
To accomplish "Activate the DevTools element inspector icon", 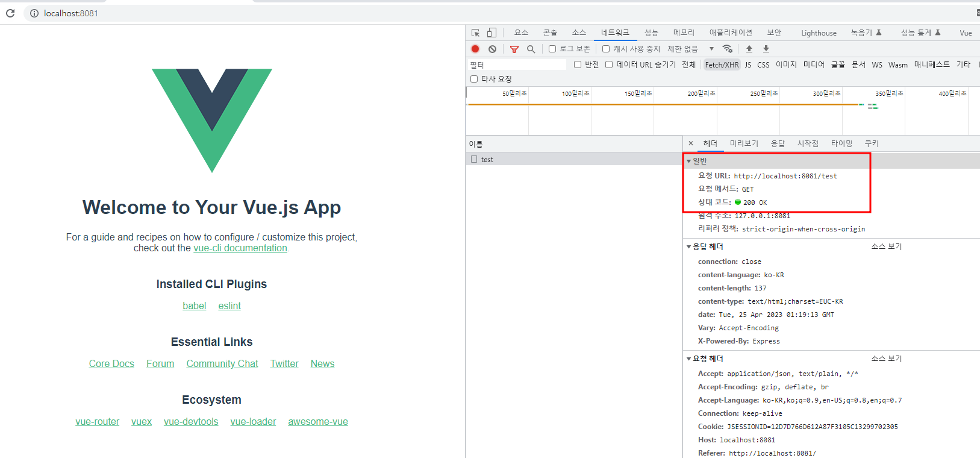I will [476, 33].
